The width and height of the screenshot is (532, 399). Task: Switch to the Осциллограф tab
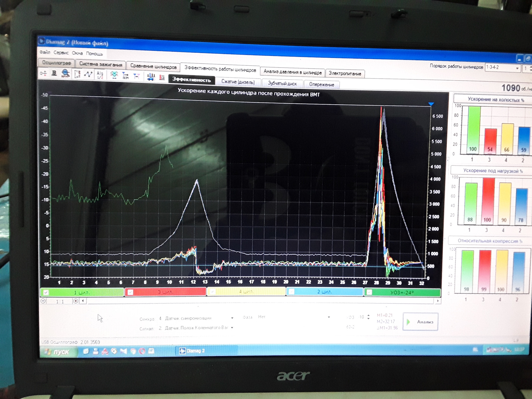(57, 63)
